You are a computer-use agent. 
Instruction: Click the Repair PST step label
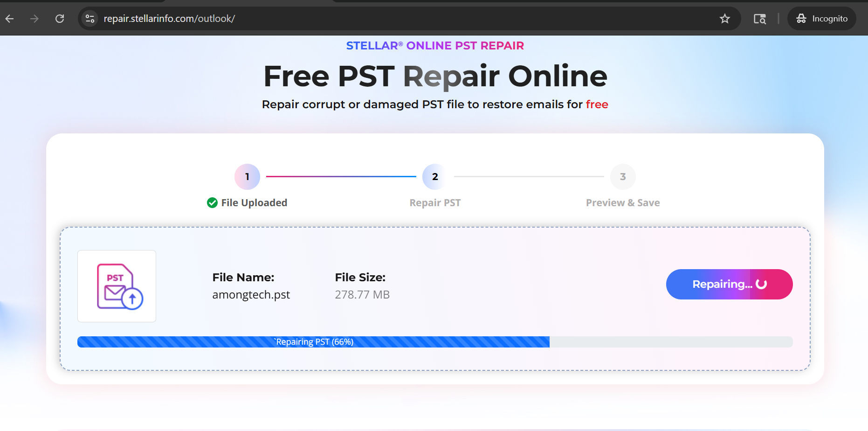coord(435,203)
